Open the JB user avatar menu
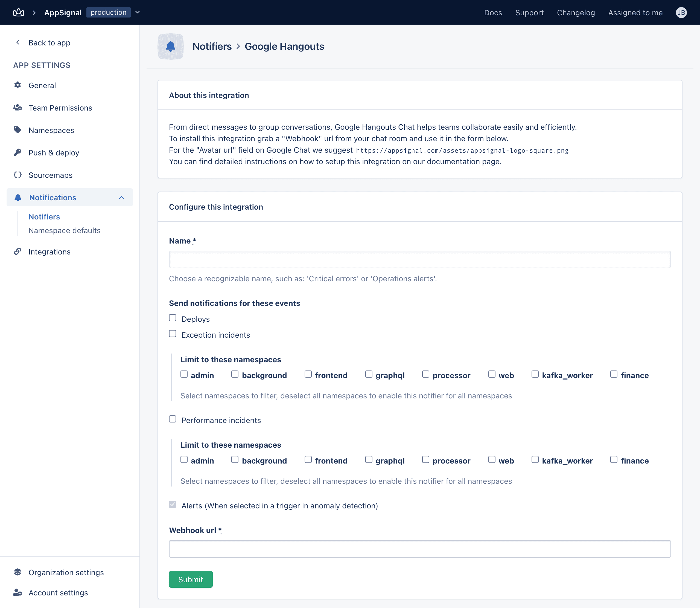 click(x=681, y=13)
